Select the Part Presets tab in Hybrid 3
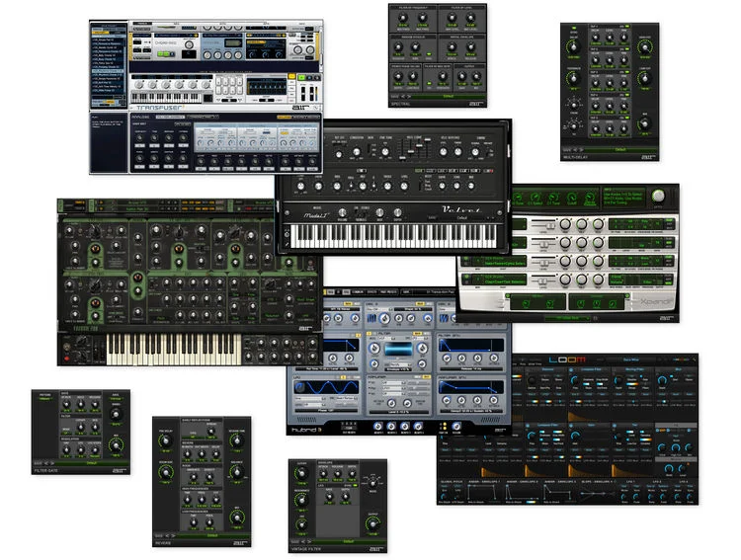This screenshot has width=741, height=560. [388, 292]
